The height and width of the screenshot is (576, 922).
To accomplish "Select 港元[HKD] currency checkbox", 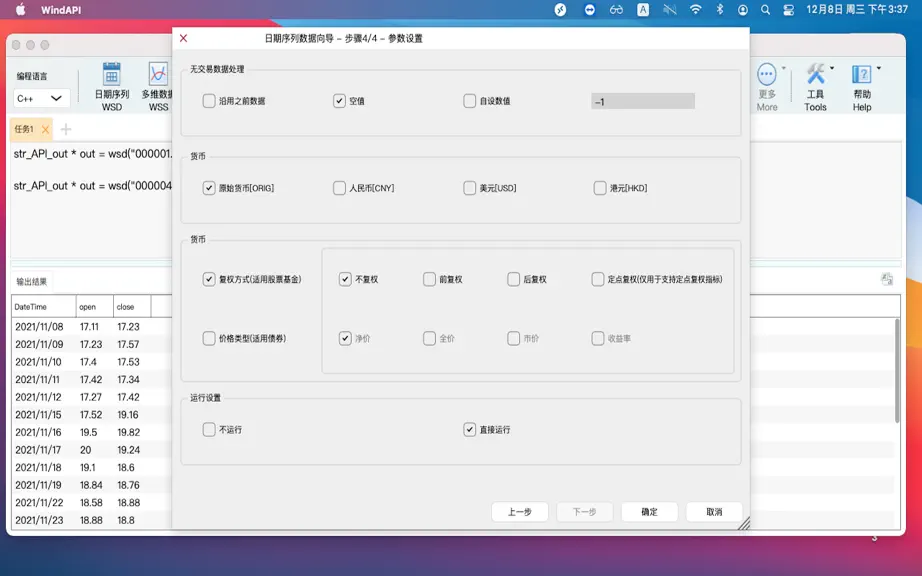I will 600,187.
